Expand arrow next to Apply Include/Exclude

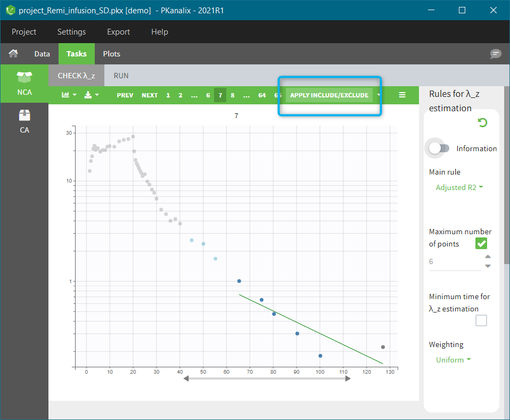[379, 95]
